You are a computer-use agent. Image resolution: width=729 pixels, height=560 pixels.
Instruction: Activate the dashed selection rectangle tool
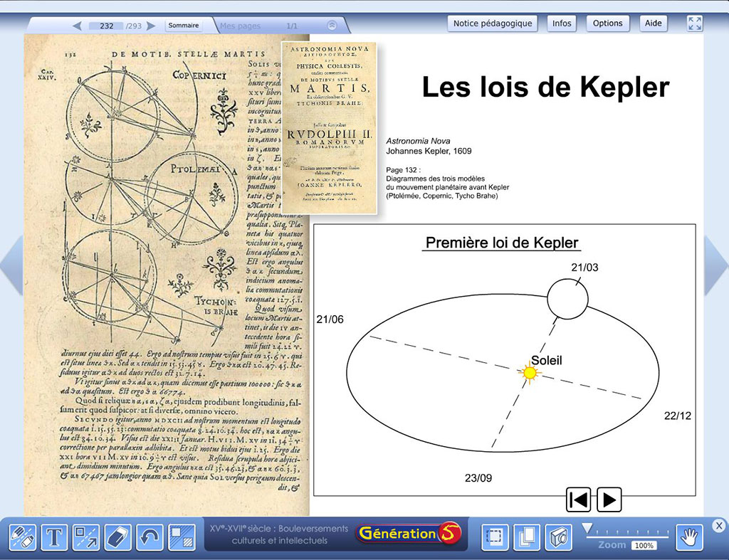click(x=493, y=537)
